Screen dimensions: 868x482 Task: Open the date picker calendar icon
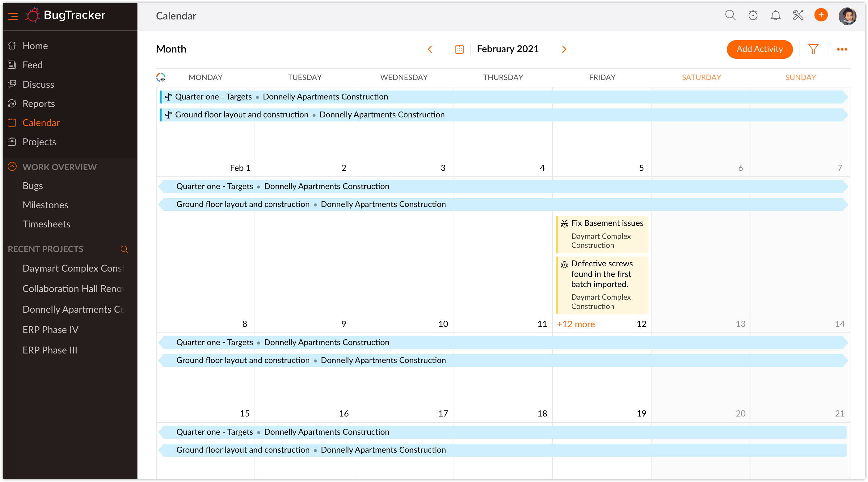459,49
